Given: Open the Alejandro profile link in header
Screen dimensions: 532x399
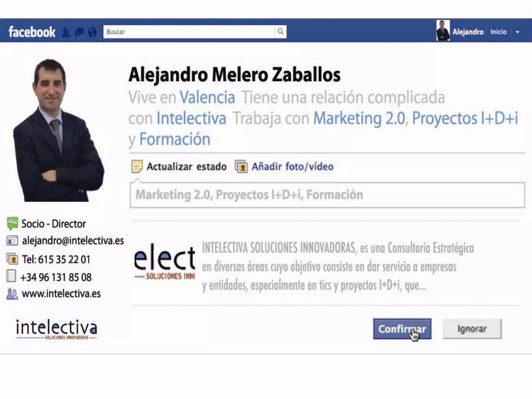Looking at the screenshot, I should pyautogui.click(x=468, y=32).
